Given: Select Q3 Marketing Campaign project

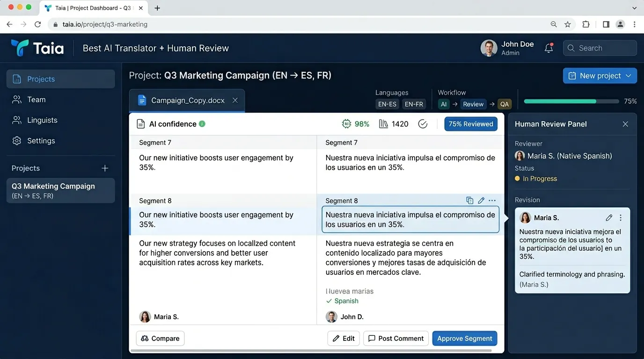Looking at the screenshot, I should [x=61, y=190].
